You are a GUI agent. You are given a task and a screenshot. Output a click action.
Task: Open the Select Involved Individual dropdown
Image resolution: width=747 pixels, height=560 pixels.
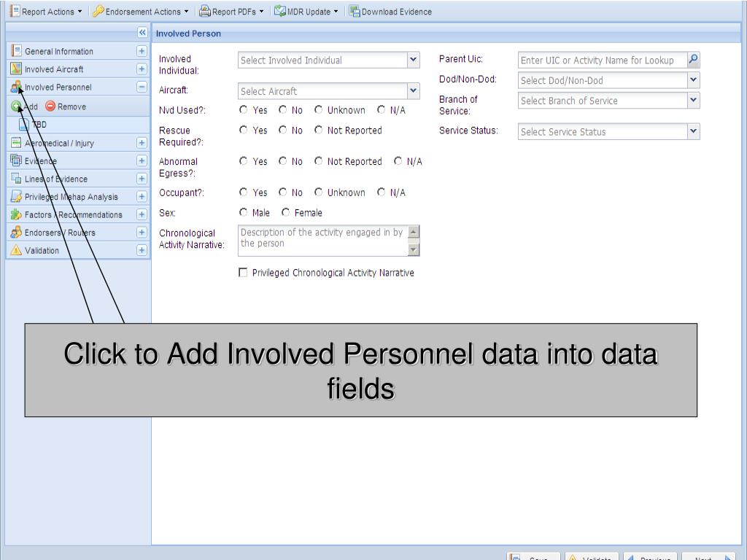pyautogui.click(x=414, y=60)
